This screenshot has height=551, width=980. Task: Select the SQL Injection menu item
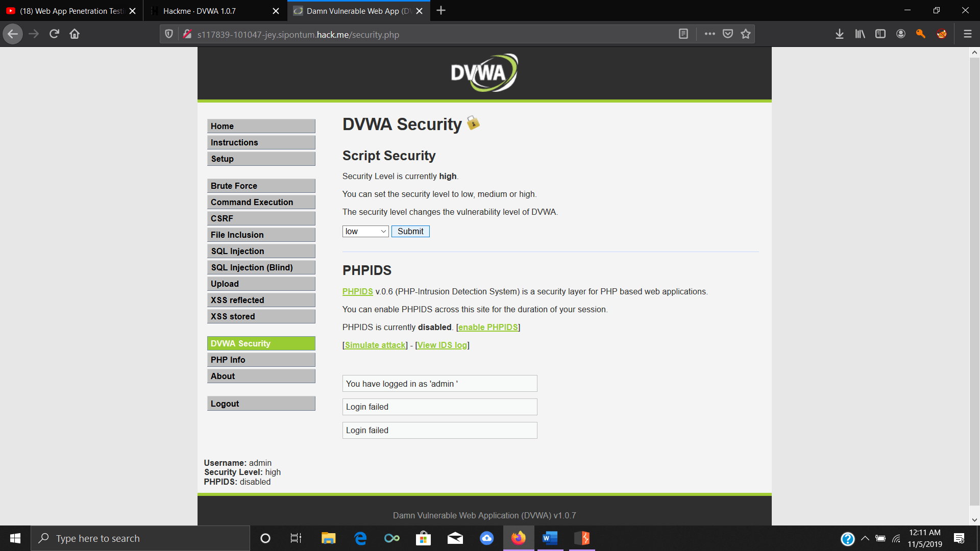tap(261, 251)
